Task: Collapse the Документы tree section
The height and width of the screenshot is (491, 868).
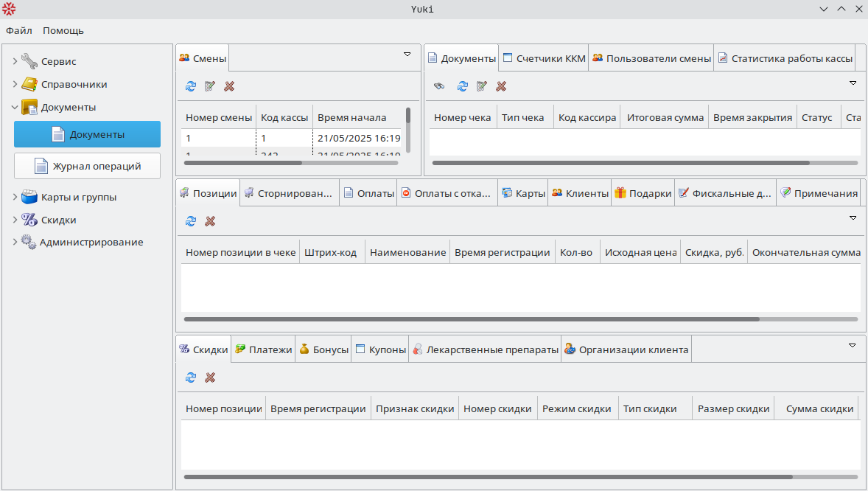Action: coord(15,107)
